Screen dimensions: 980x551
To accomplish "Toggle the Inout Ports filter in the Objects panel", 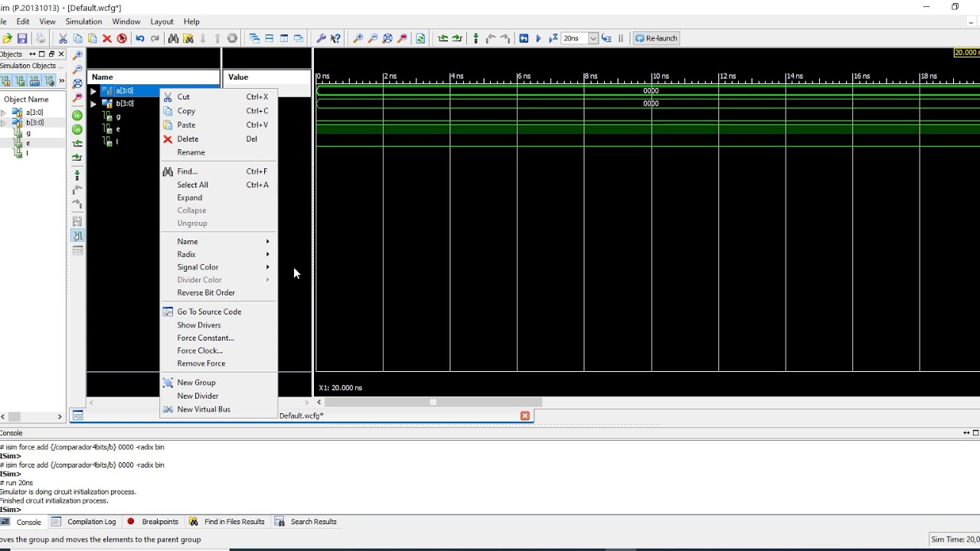I will (x=34, y=80).
